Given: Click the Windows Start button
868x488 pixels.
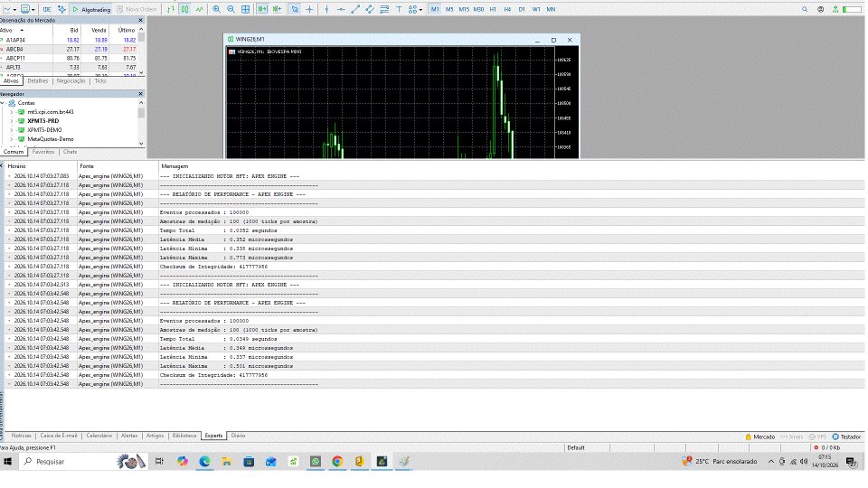Looking at the screenshot, I should (x=8, y=462).
